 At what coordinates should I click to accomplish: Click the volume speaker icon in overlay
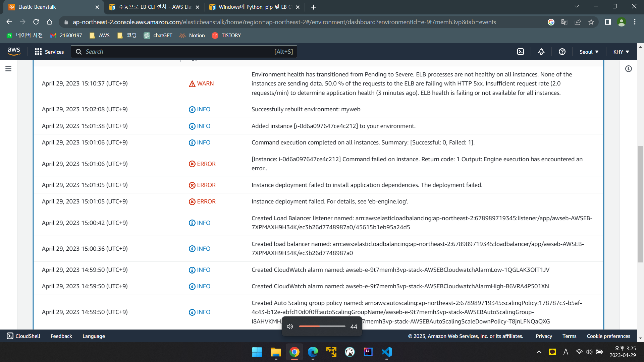290,326
